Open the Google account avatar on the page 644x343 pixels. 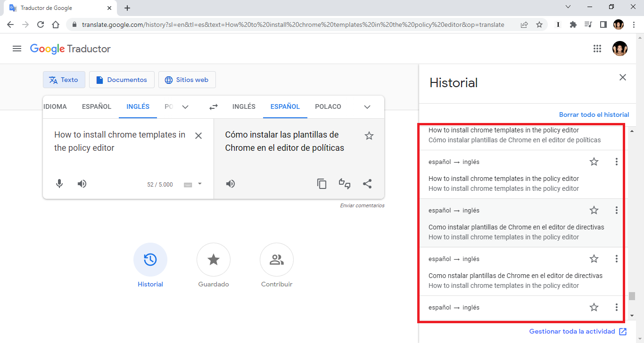click(619, 49)
